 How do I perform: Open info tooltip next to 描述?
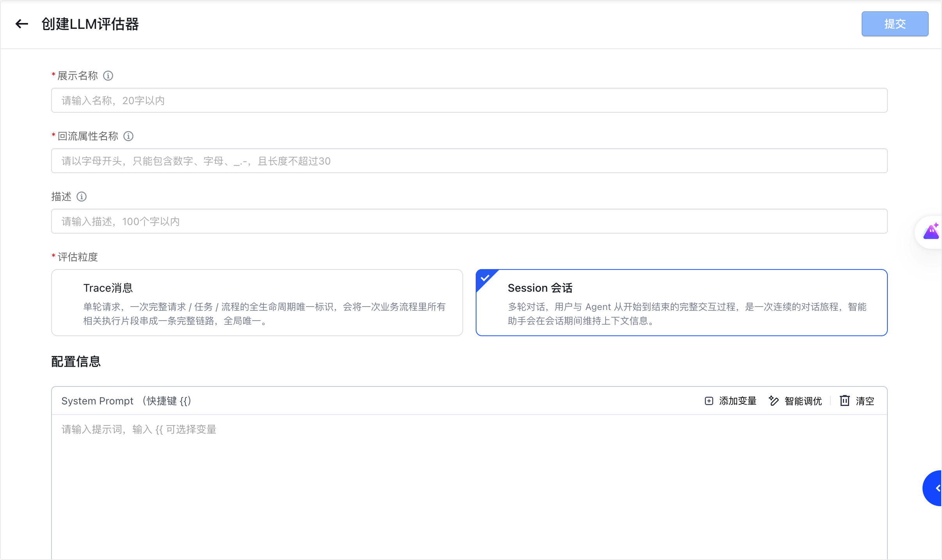tap(82, 197)
